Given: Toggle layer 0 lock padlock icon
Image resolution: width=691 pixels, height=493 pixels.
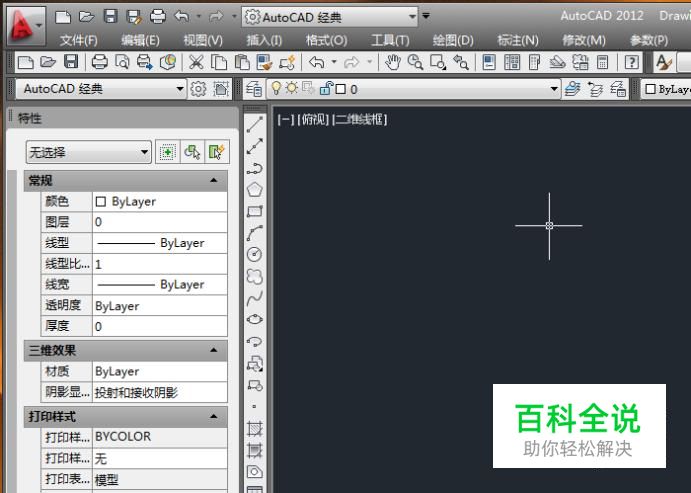Looking at the screenshot, I should click(x=326, y=89).
